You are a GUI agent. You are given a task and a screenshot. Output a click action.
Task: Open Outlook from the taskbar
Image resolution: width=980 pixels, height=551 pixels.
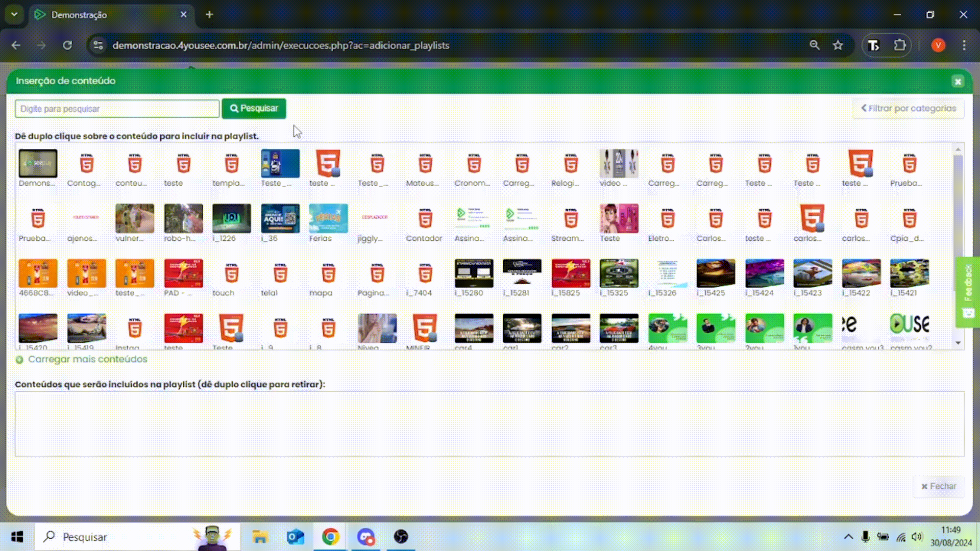[x=296, y=537]
